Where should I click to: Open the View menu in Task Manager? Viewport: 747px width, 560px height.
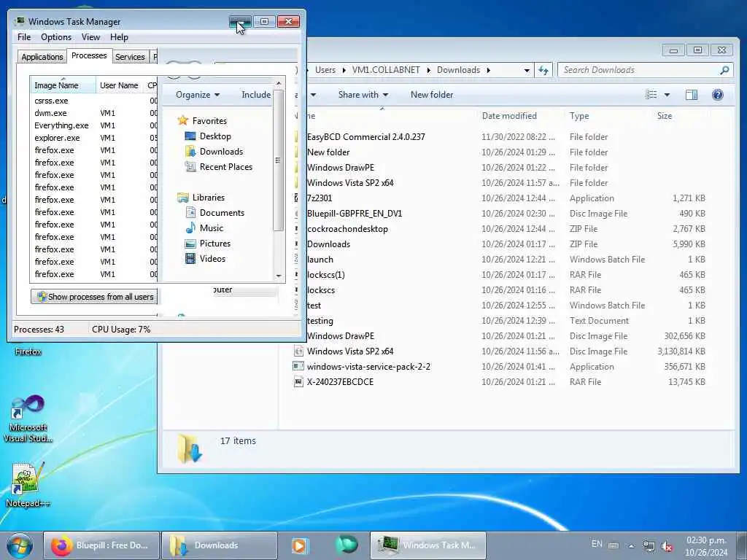(90, 37)
